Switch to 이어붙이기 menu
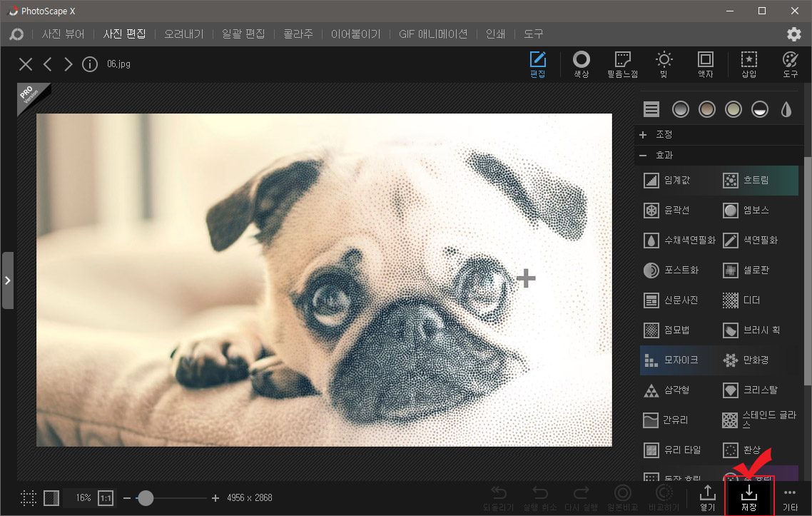The image size is (812, 516). 356,34
